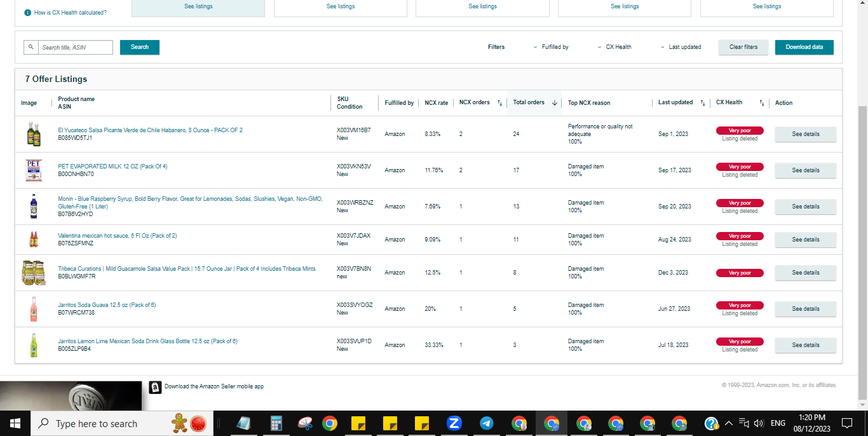Open the Tribeca Curations guacamole salsa image
This screenshot has height=436, width=868.
pos(33,273)
